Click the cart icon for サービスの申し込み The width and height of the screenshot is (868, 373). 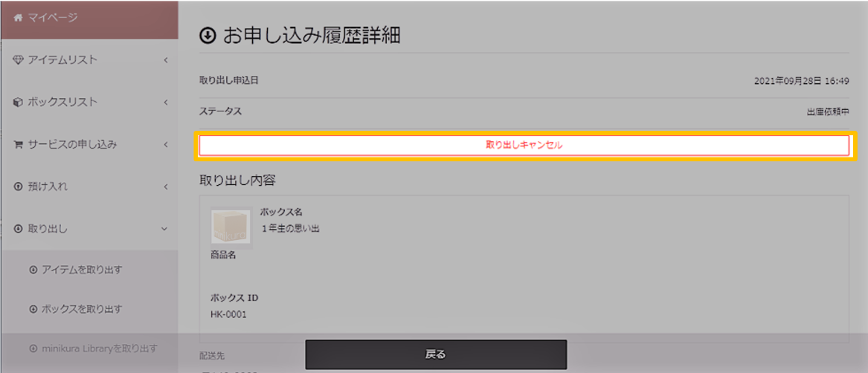tap(18, 145)
